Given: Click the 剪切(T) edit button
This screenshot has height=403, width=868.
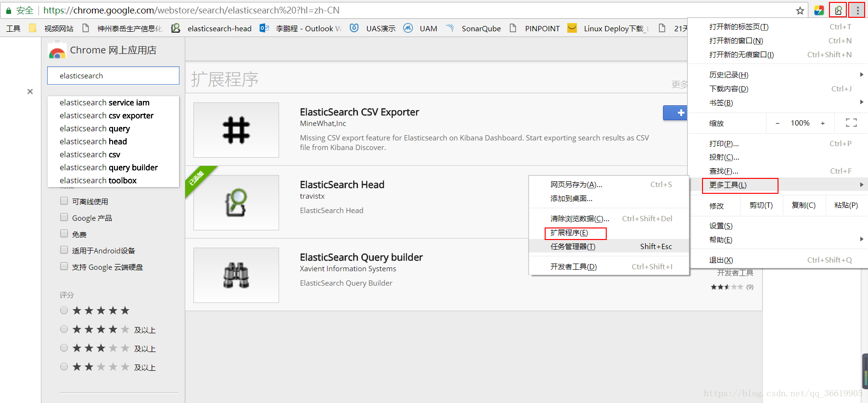Looking at the screenshot, I should [761, 205].
